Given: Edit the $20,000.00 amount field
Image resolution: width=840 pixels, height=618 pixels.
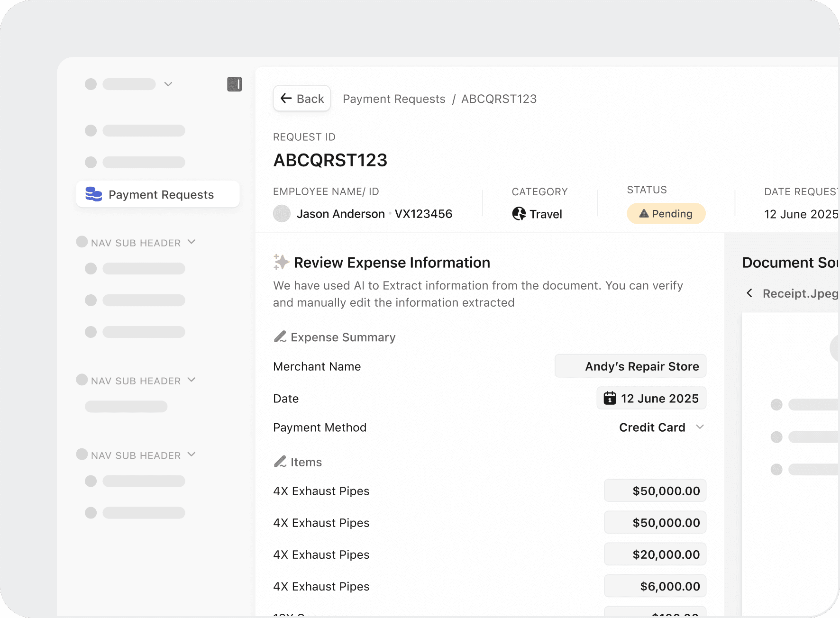Looking at the screenshot, I should (655, 554).
